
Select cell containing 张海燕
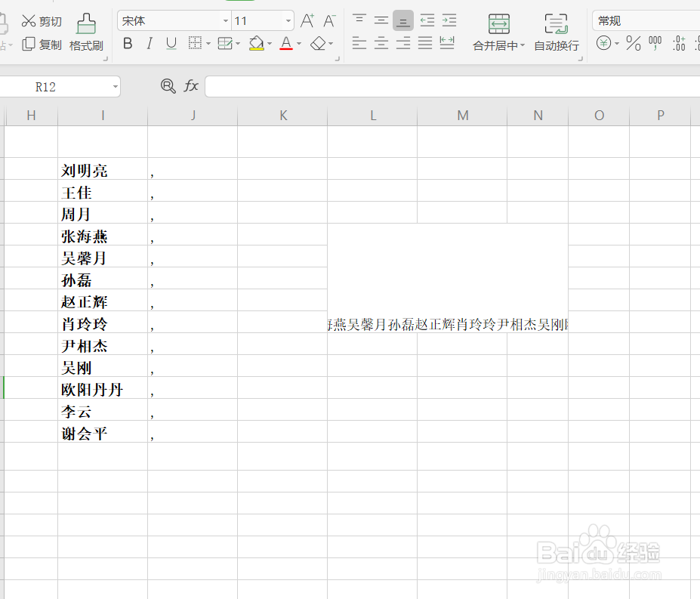[x=103, y=234]
